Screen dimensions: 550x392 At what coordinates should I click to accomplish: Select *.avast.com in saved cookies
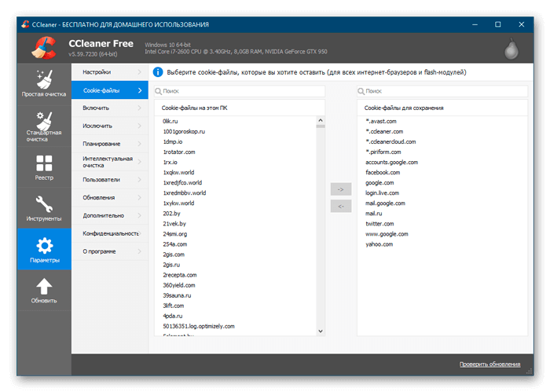381,121
